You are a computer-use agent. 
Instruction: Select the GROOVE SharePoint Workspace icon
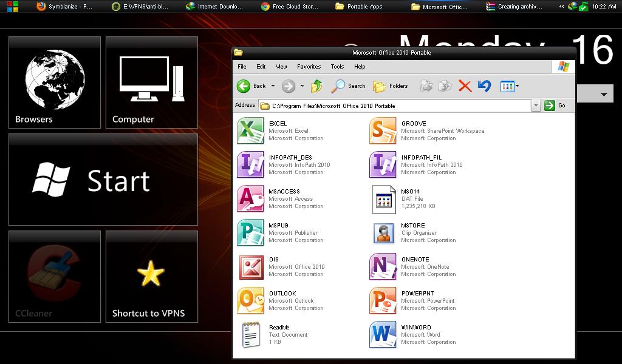[x=383, y=130]
